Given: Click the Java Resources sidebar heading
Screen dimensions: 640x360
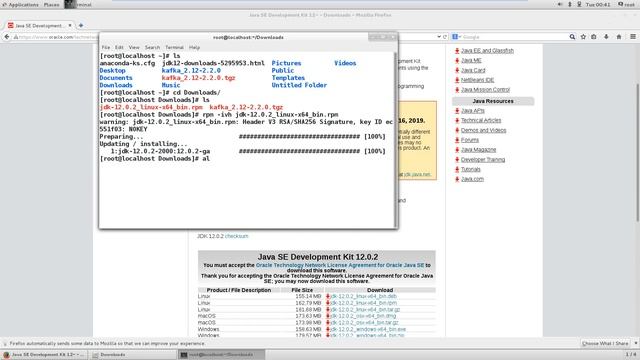Looking at the screenshot, I should pos(493,101).
